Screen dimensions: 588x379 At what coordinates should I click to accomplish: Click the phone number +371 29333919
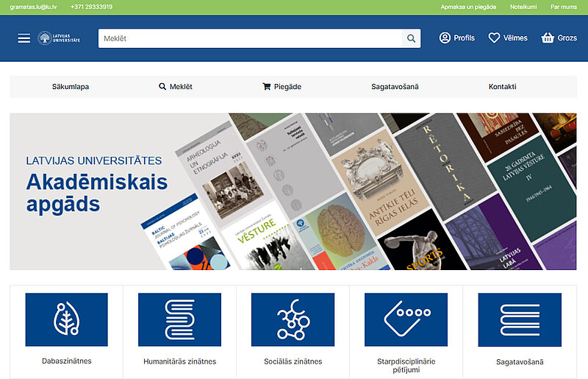tap(91, 7)
